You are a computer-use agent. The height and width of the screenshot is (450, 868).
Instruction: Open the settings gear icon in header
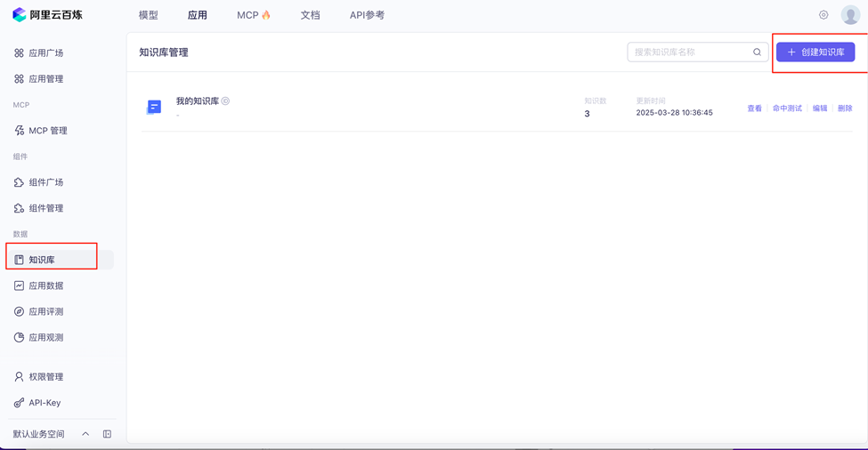823,15
